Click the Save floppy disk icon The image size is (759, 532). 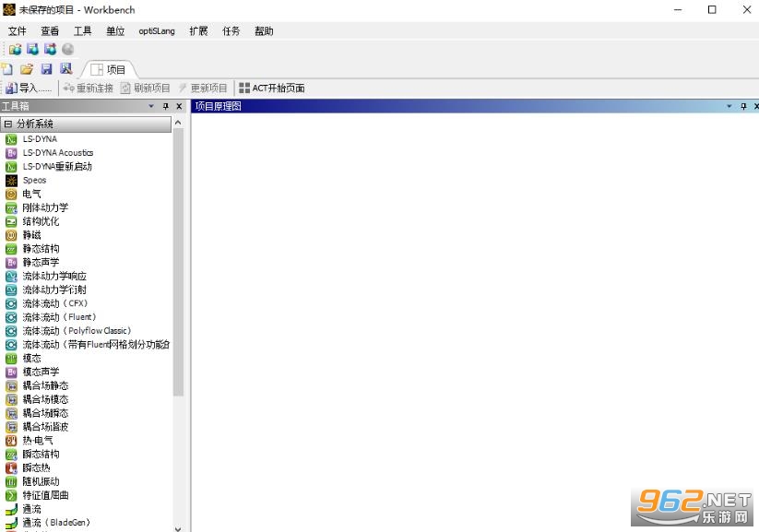(46, 69)
